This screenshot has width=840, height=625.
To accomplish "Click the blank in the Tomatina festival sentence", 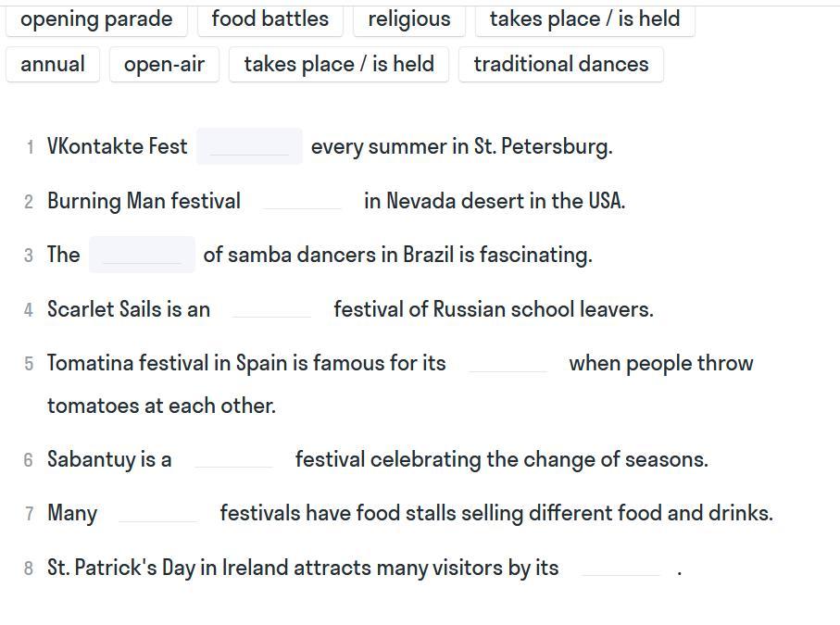I will (x=508, y=363).
